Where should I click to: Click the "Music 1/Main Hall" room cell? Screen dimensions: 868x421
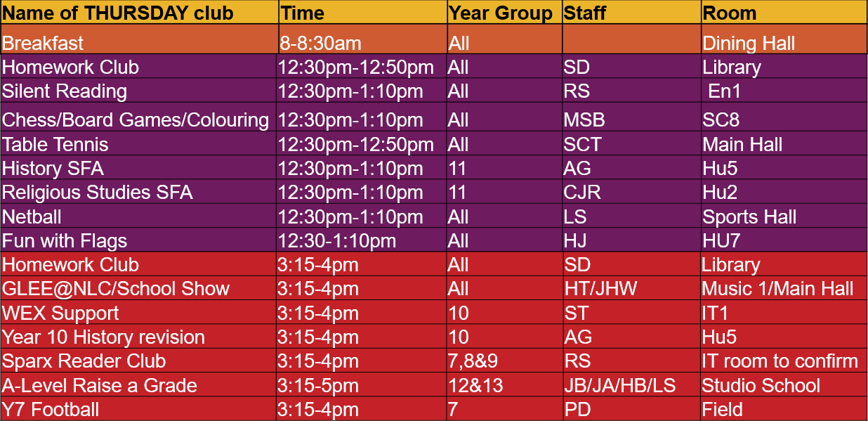tap(778, 288)
